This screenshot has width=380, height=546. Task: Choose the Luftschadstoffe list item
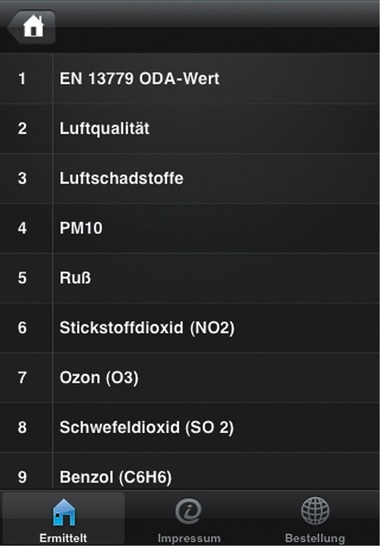pos(190,178)
